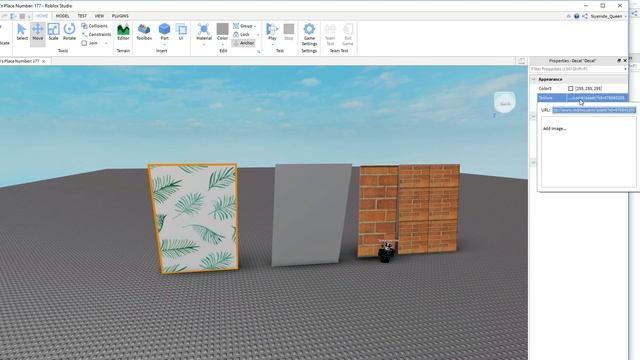Viewport: 640px width, 360px height.
Task: Click the Exit Game icon
Action: coord(348,34)
